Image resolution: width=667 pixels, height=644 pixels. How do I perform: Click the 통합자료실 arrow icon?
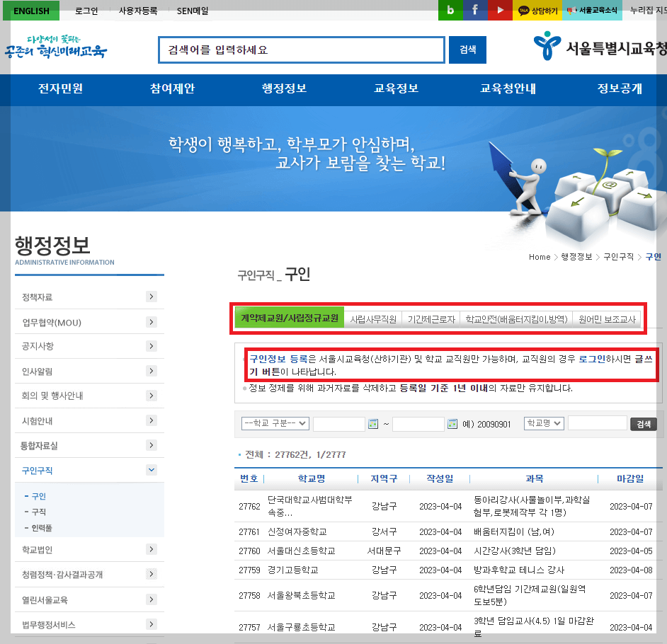151,445
